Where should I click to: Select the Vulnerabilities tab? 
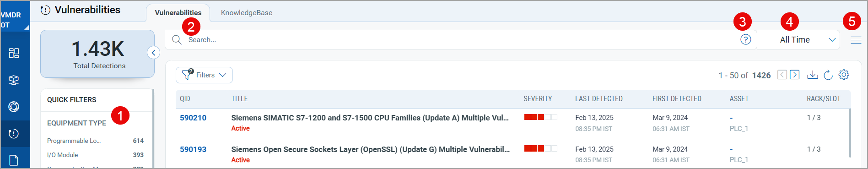(x=178, y=13)
